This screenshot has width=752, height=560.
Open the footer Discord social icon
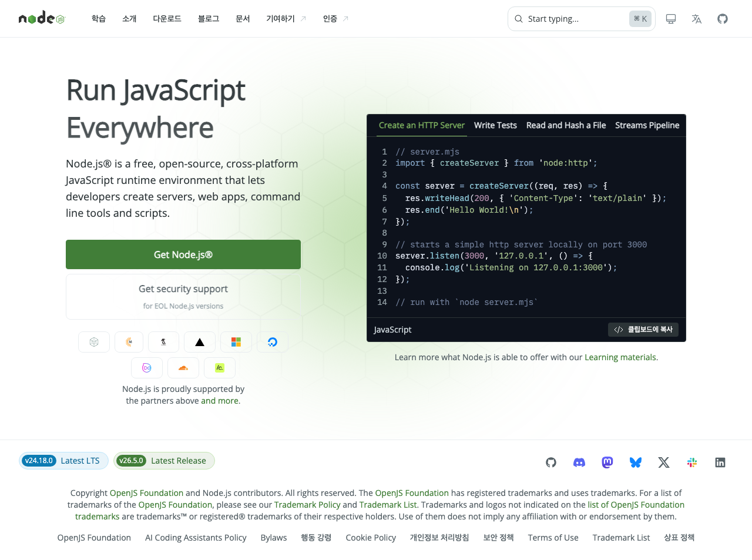click(579, 462)
